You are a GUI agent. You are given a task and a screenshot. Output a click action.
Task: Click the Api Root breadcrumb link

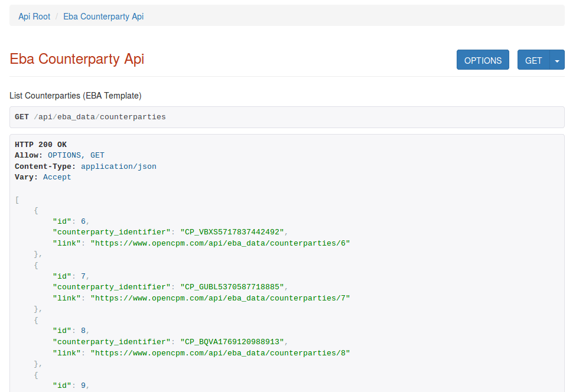point(34,17)
